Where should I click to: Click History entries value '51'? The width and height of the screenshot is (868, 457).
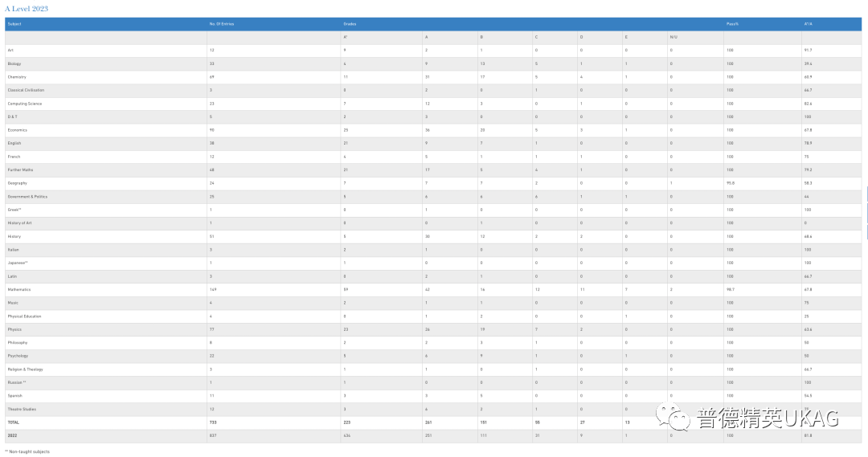[x=212, y=236]
